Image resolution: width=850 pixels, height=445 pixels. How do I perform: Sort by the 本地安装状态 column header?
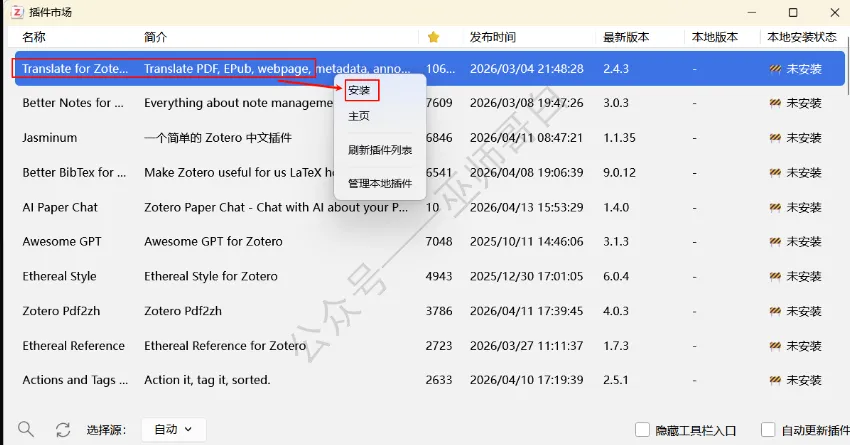[802, 37]
